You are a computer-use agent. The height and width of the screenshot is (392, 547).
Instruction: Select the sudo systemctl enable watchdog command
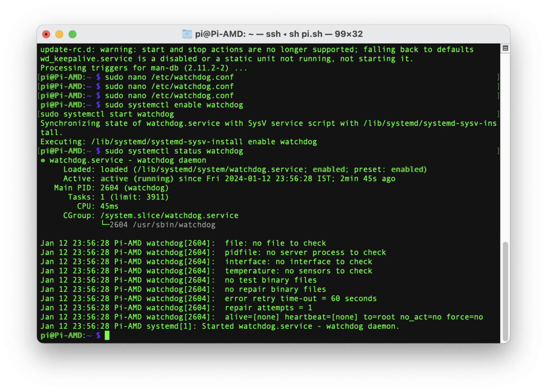click(174, 105)
